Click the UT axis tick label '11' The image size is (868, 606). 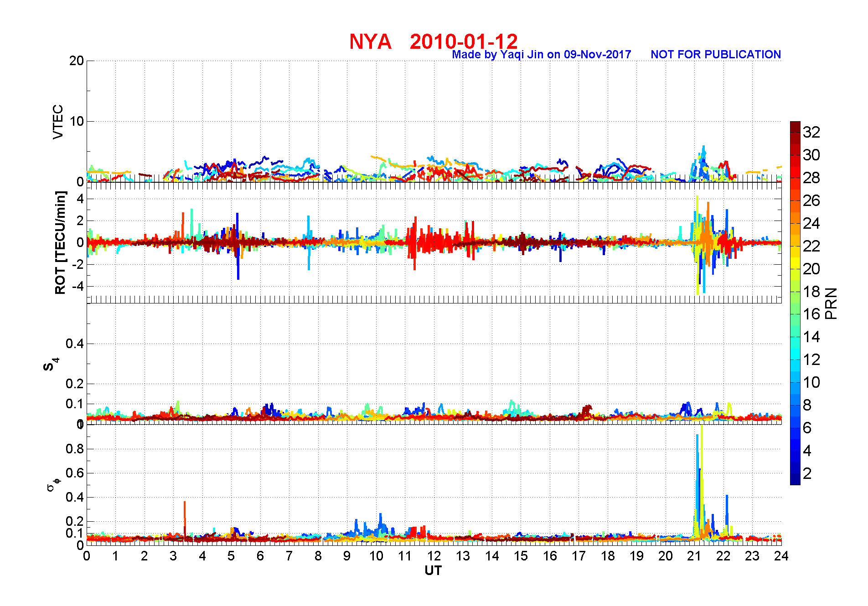pyautogui.click(x=405, y=556)
